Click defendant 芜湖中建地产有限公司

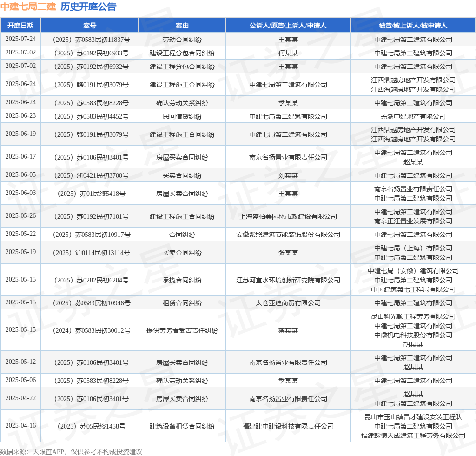point(413,116)
